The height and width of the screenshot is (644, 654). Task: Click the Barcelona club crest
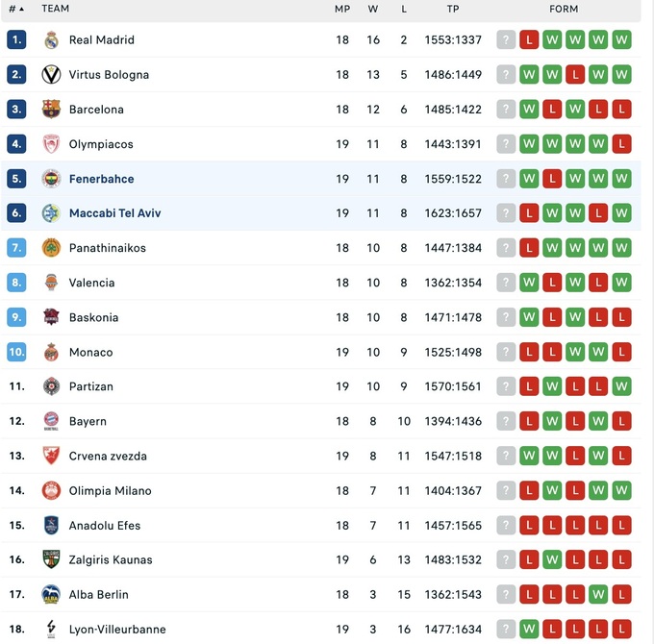pyautogui.click(x=51, y=110)
